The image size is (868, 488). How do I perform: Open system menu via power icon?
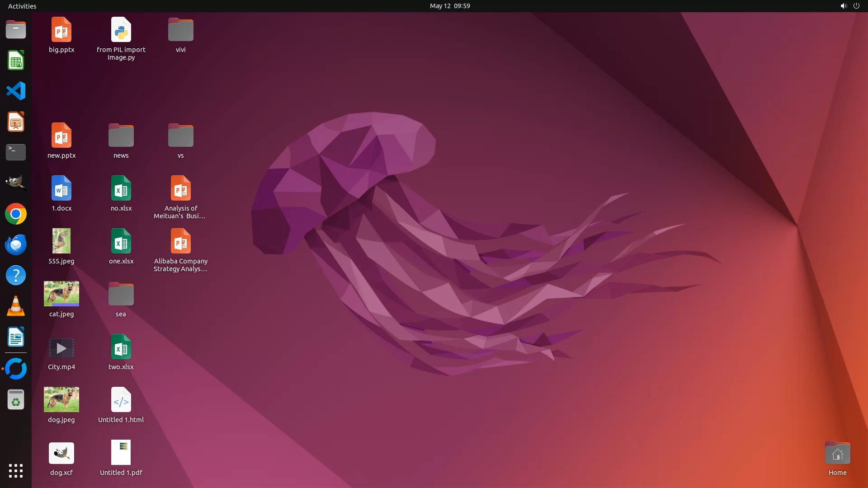856,6
